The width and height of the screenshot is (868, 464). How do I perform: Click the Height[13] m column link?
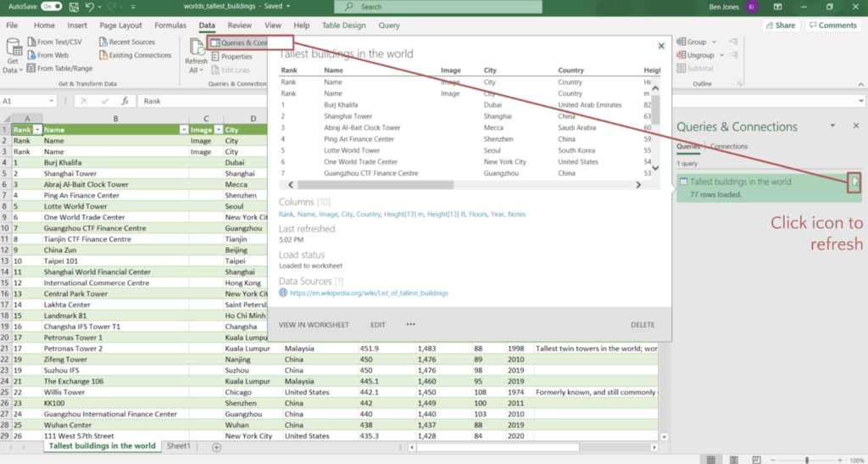[403, 215]
